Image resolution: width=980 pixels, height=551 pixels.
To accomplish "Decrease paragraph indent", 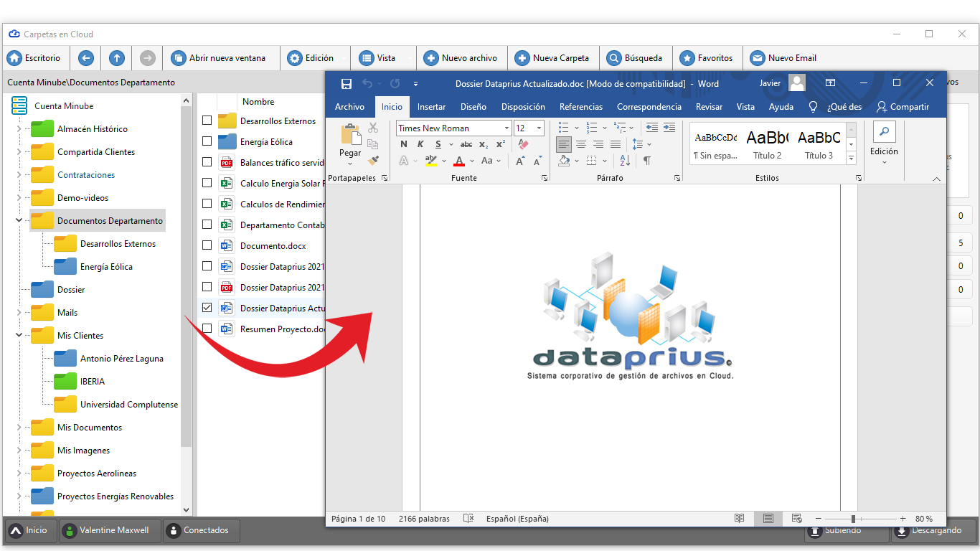I will 652,128.
